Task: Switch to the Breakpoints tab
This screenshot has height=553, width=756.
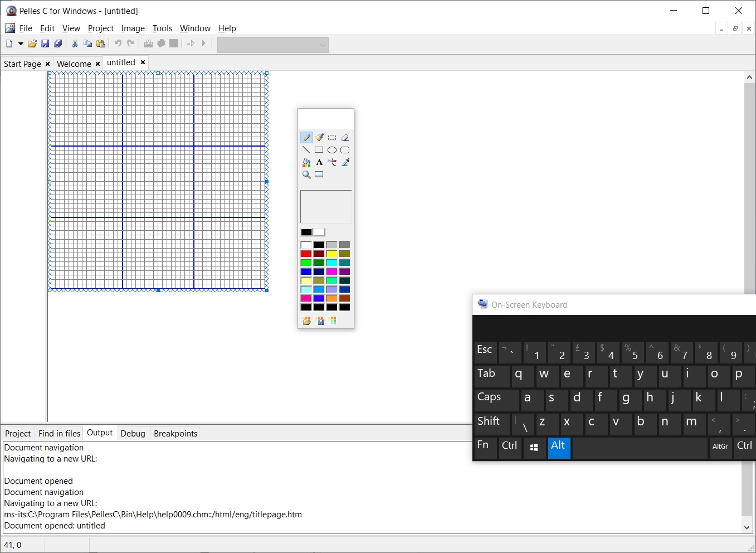Action: pos(175,434)
